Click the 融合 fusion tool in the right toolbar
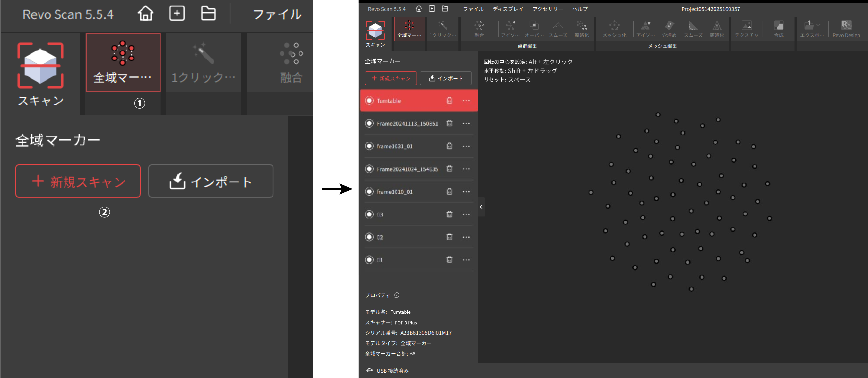 (479, 29)
